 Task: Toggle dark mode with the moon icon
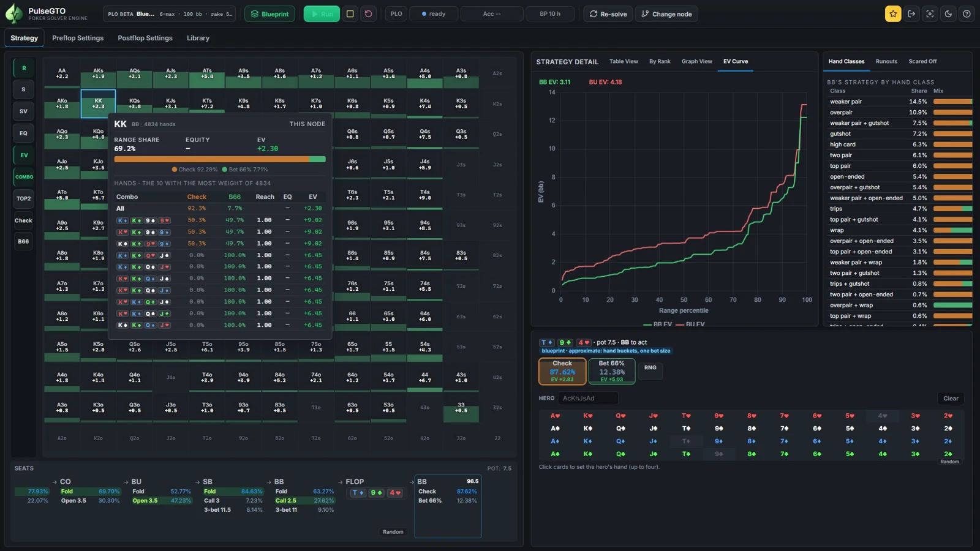[x=948, y=13]
